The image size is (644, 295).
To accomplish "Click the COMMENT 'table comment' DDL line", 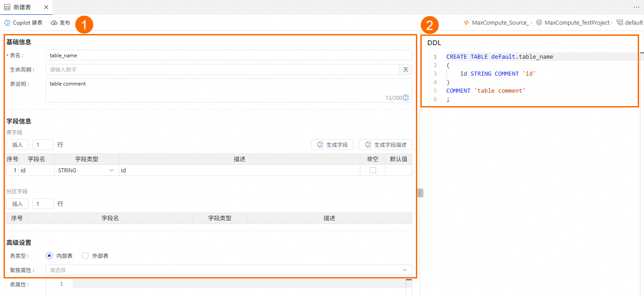I will pyautogui.click(x=485, y=91).
